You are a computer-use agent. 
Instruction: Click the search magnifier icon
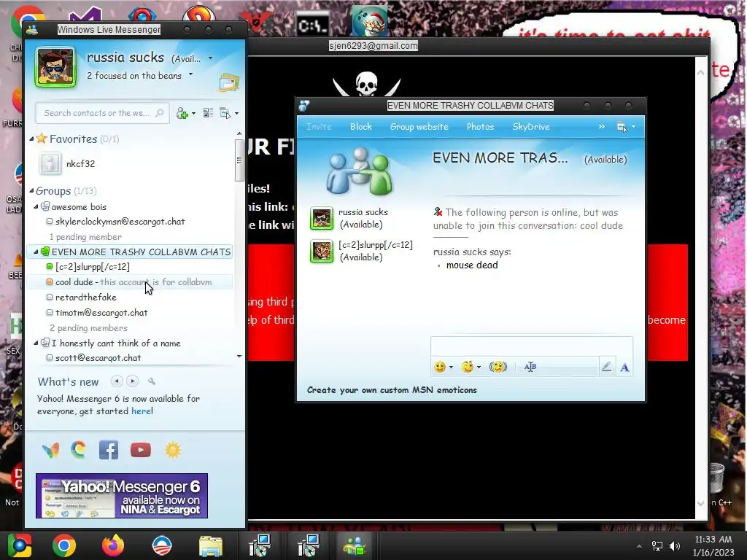click(160, 113)
